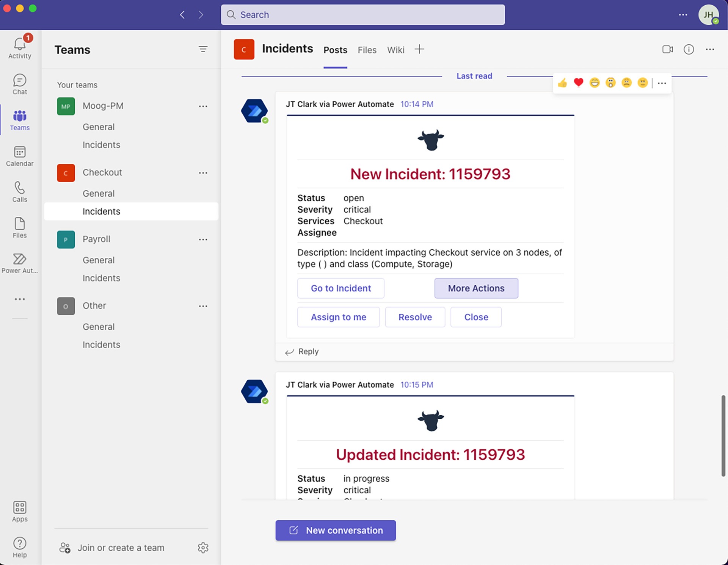Go back with the navigation arrow

[182, 15]
